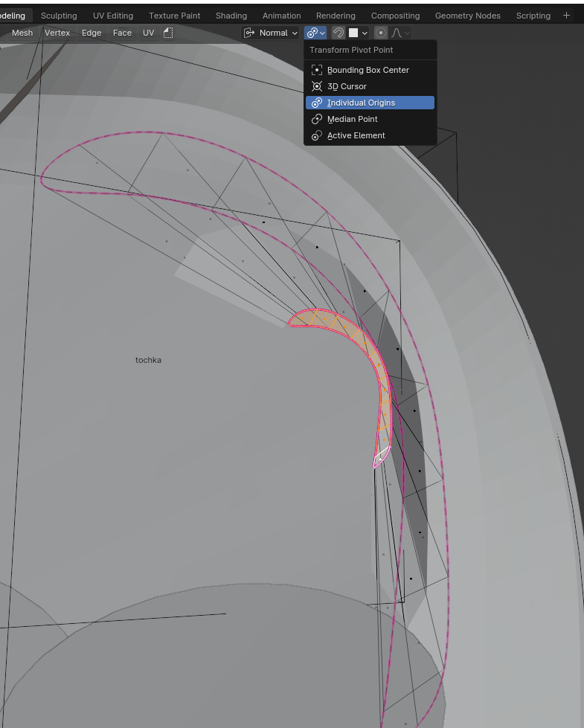Image resolution: width=584 pixels, height=728 pixels.
Task: Open the Mesh menu
Action: coord(22,33)
